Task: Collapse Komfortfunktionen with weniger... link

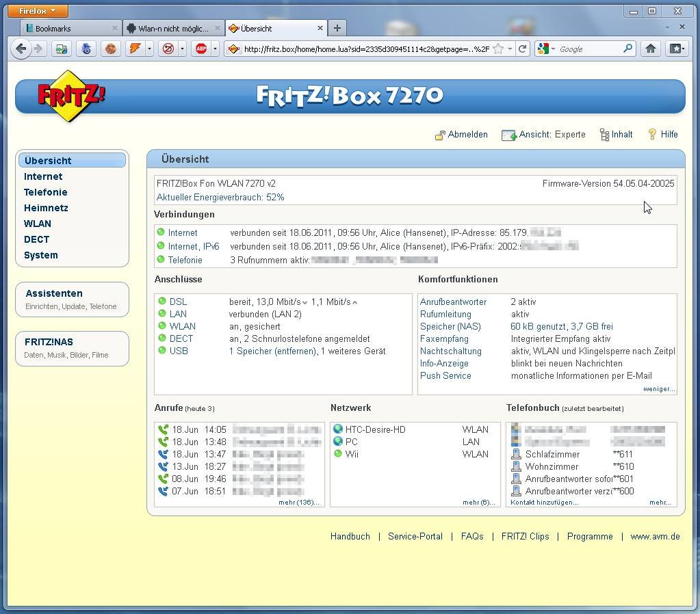Action: (x=658, y=388)
